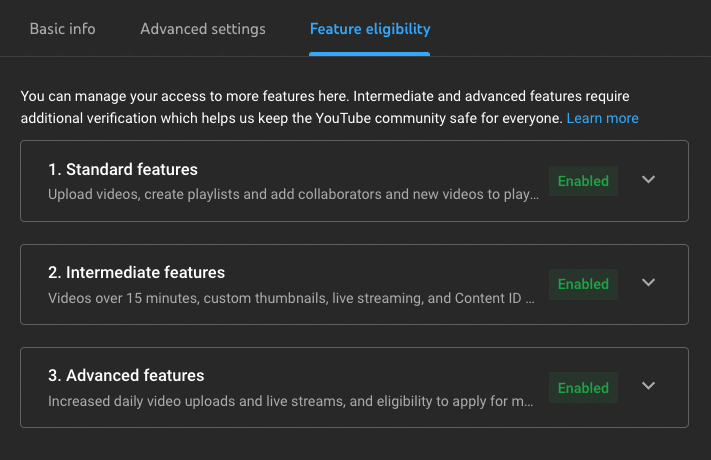Screen dimensions: 711x460
Task: Open the Learn more link
Action: 602,118
